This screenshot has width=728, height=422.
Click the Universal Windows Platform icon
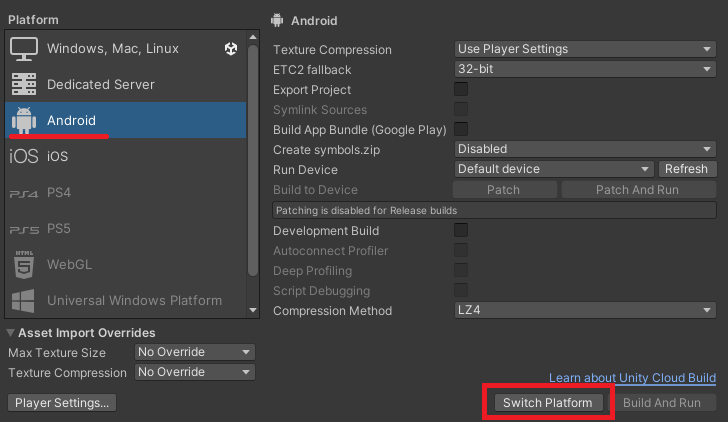pos(24,300)
